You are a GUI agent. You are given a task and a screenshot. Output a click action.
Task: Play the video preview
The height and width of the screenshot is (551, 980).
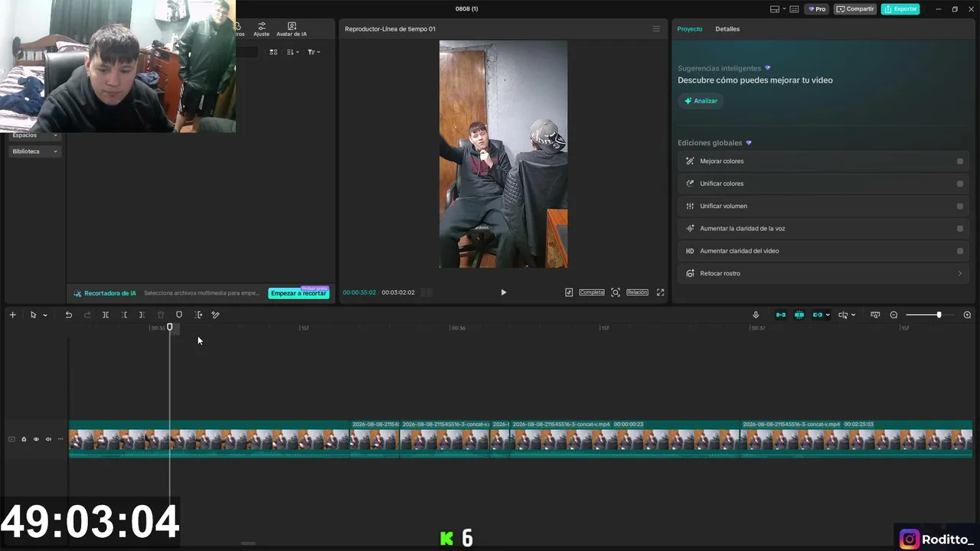[503, 292]
